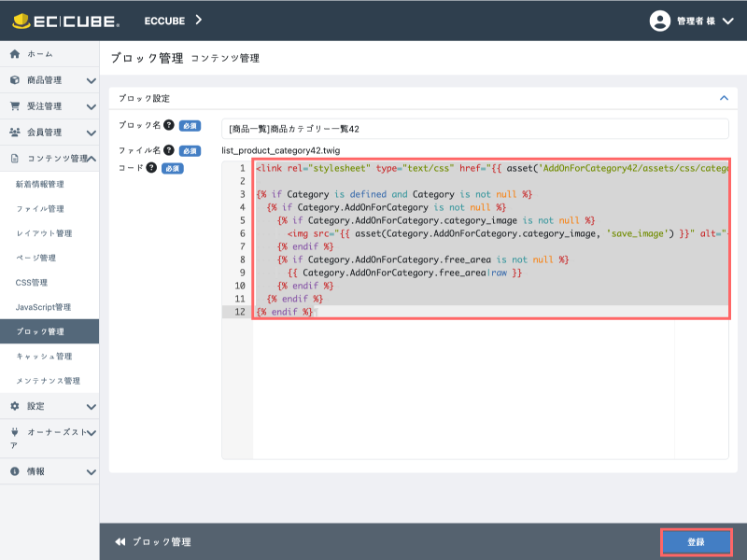Click code line 6 with img src
The height and width of the screenshot is (560, 747).
[508, 233]
